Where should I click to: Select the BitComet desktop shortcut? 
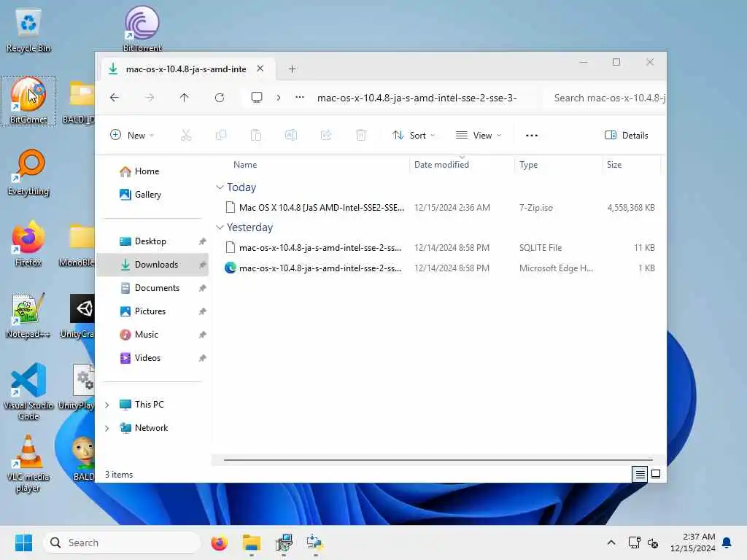(x=28, y=101)
